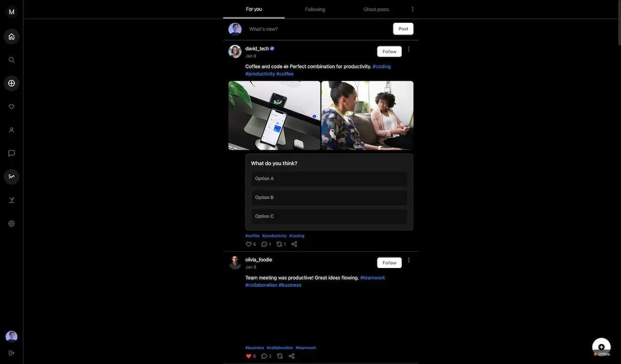Select poll Option C

coord(329,216)
